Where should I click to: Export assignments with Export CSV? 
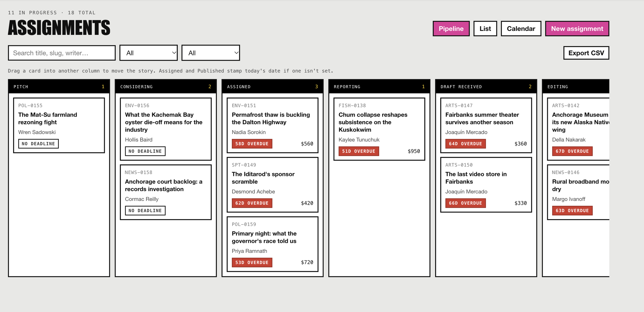click(x=586, y=53)
